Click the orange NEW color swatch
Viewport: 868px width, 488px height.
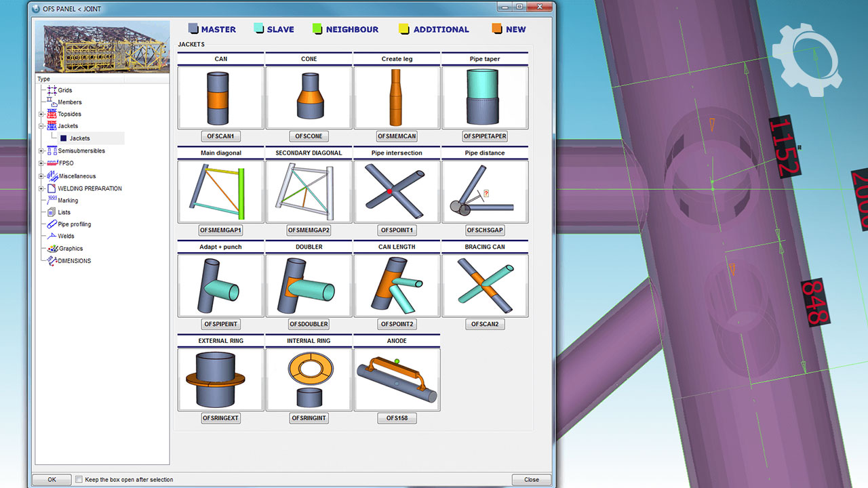[496, 29]
